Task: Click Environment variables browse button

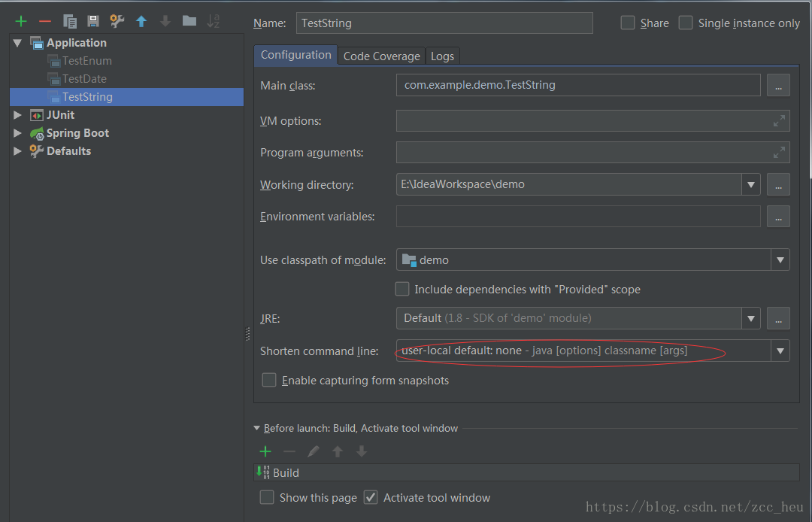Action: coord(778,217)
